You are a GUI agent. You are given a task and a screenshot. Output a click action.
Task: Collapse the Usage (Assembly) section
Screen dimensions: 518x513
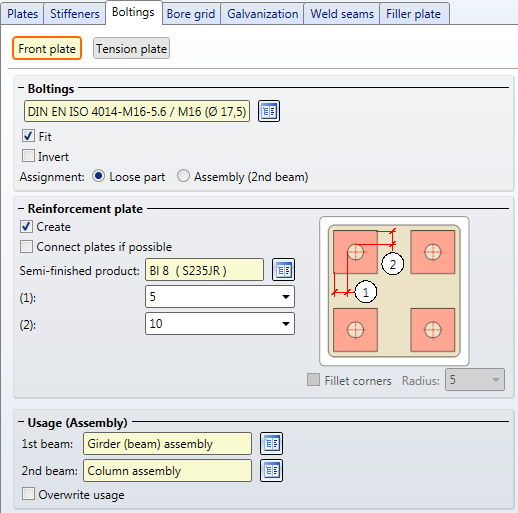click(21, 422)
